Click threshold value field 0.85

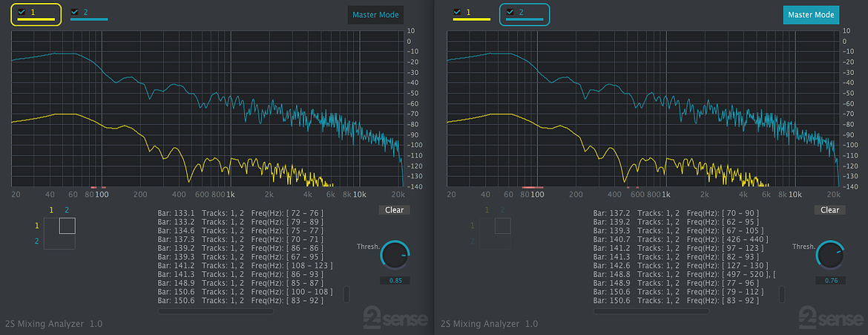[395, 281]
